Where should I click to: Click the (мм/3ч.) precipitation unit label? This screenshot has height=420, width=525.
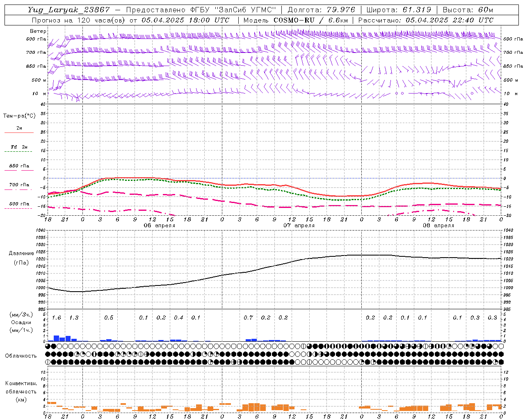pos(21,315)
